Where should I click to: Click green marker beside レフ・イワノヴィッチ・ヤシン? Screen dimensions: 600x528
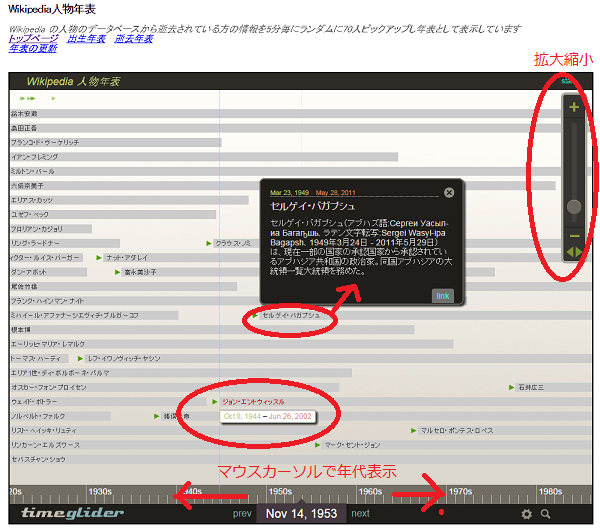coord(80,359)
